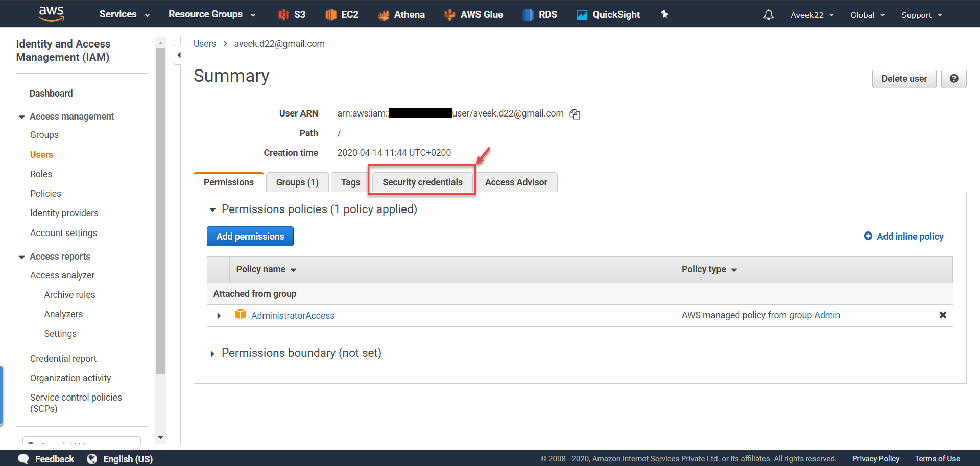Open the QuickSight shortcut icon

[582, 15]
